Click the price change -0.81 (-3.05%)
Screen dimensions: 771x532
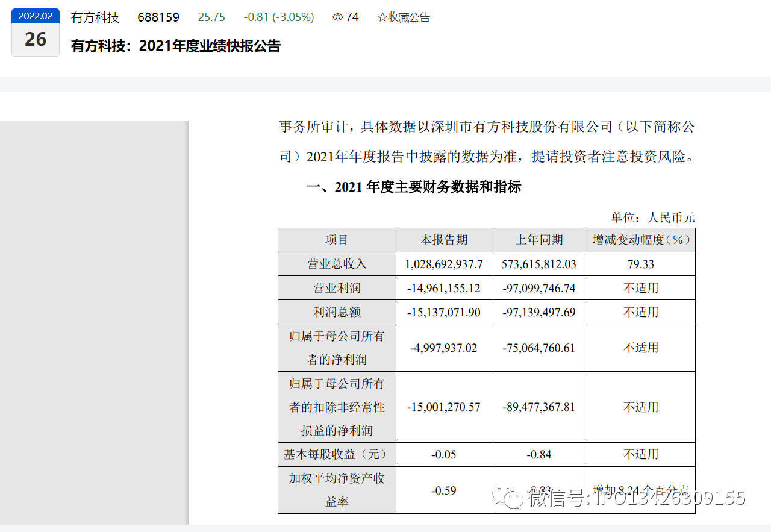click(279, 17)
